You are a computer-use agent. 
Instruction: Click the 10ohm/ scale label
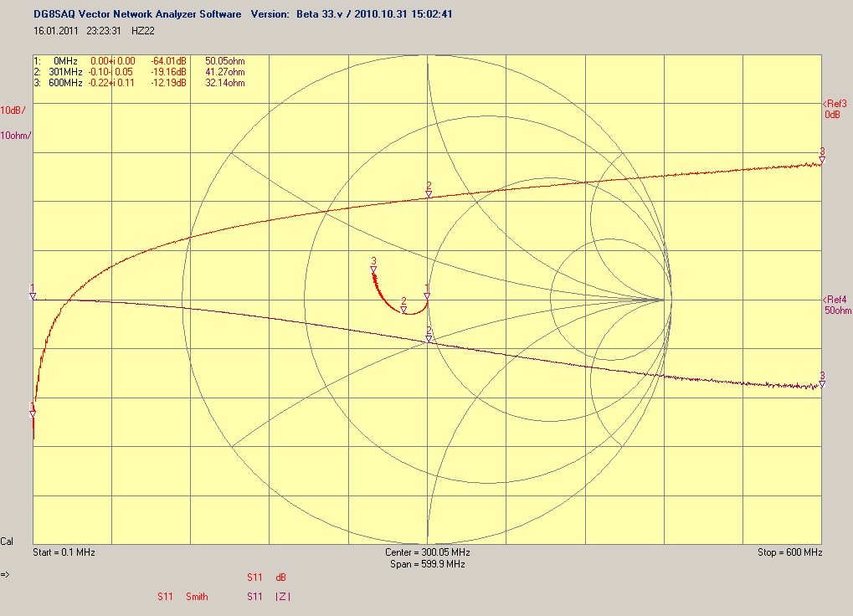pyautogui.click(x=15, y=136)
